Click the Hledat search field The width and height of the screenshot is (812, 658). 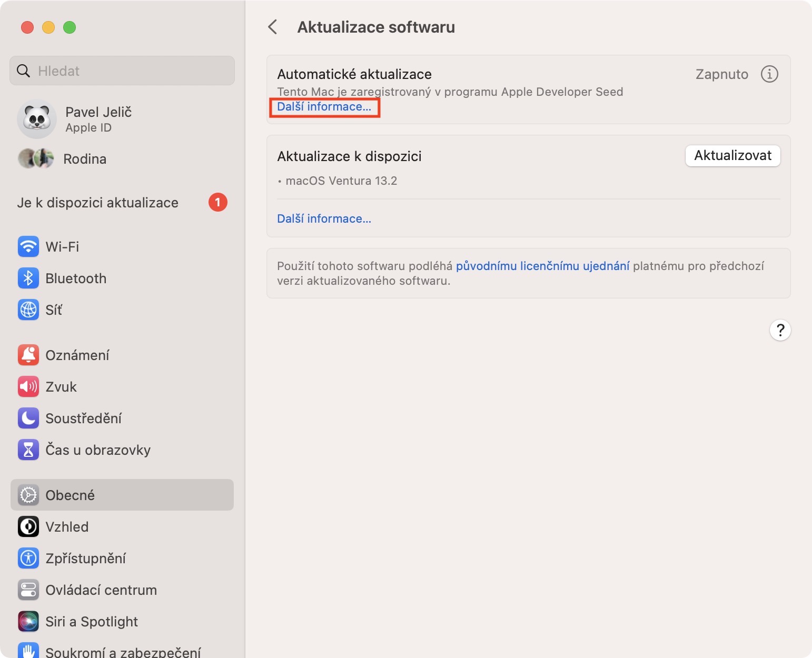(x=122, y=71)
